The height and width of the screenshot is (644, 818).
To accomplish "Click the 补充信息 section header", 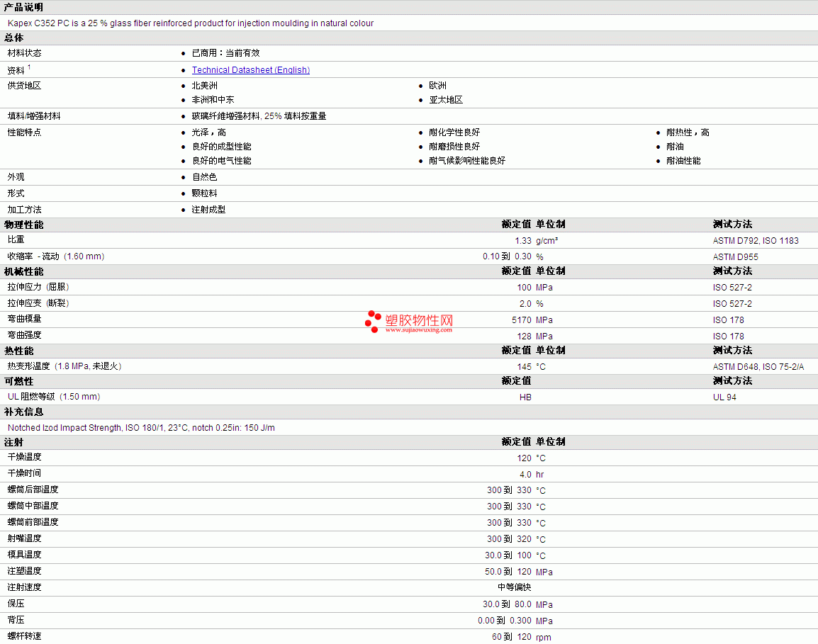I will tap(24, 412).
